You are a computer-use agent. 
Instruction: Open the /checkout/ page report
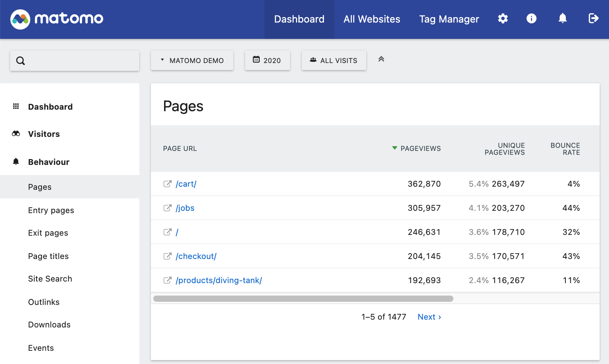pyautogui.click(x=196, y=256)
